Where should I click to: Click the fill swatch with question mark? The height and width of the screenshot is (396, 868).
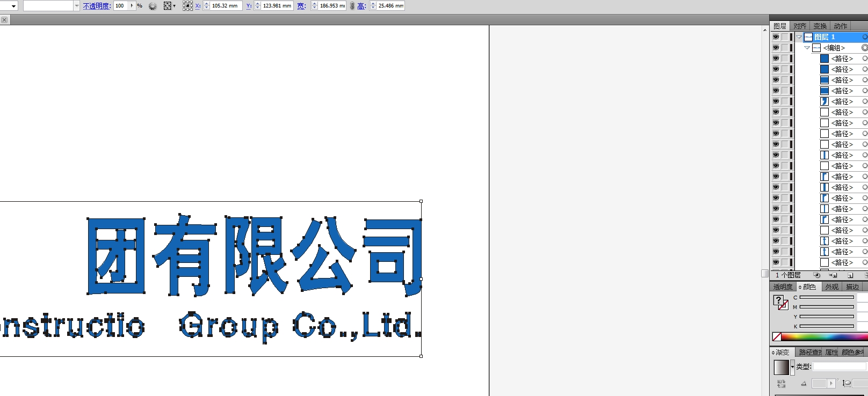pyautogui.click(x=778, y=300)
